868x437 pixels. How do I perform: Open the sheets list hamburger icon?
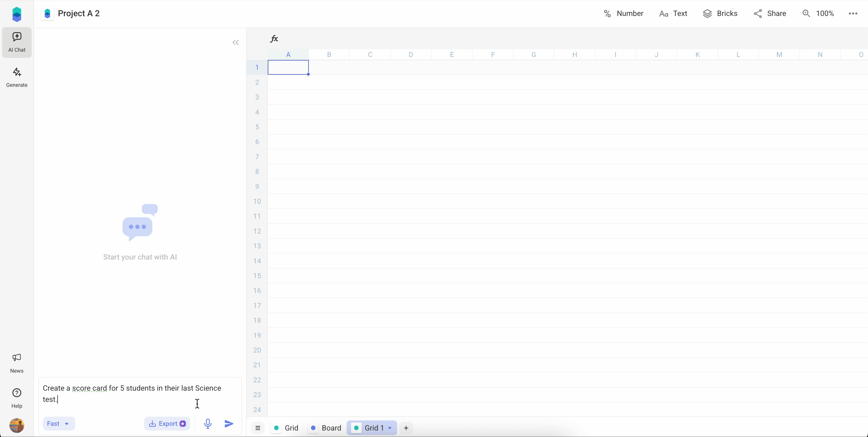pos(258,428)
